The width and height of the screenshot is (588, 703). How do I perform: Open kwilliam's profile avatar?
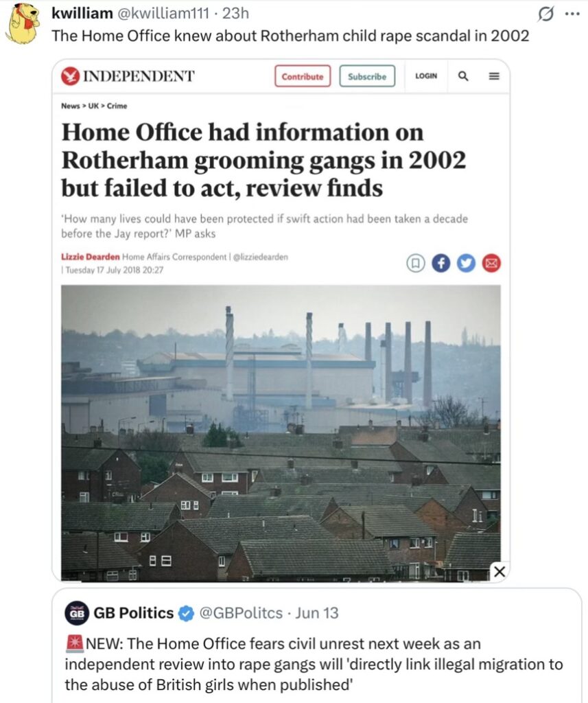click(x=24, y=23)
